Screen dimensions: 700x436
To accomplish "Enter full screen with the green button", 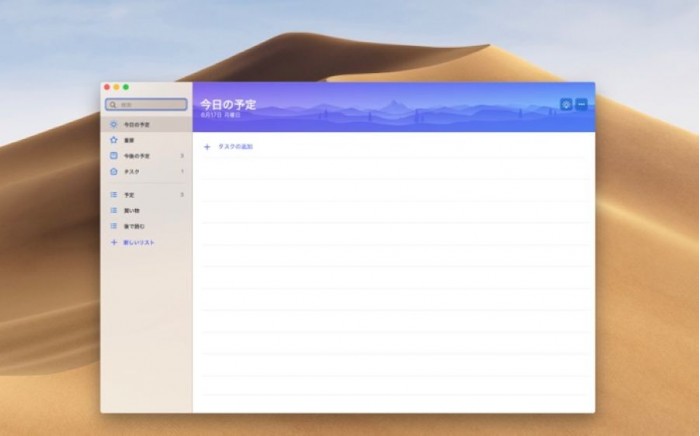I will pos(126,88).
